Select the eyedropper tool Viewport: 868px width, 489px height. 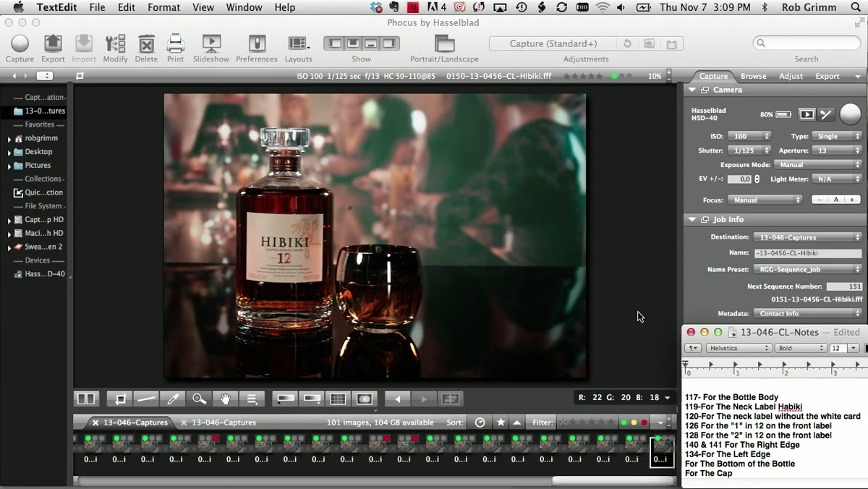pos(173,399)
